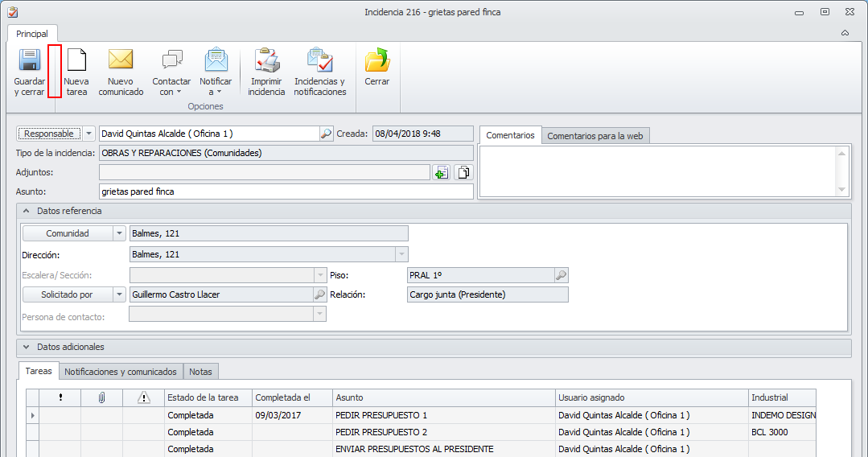This screenshot has height=457, width=868.
Task: Click the copy attachments icon
Action: (463, 172)
